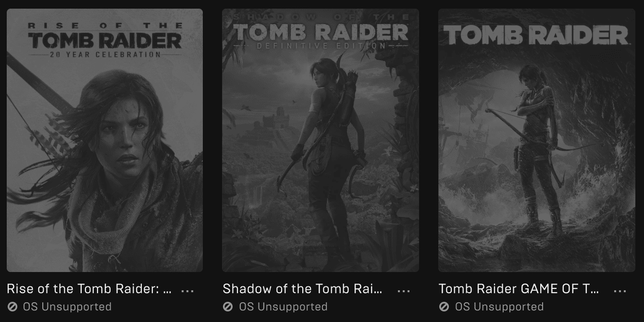Click the Tomb Raider GAME OF T... title text
This screenshot has height=322, width=644.
pyautogui.click(x=519, y=289)
